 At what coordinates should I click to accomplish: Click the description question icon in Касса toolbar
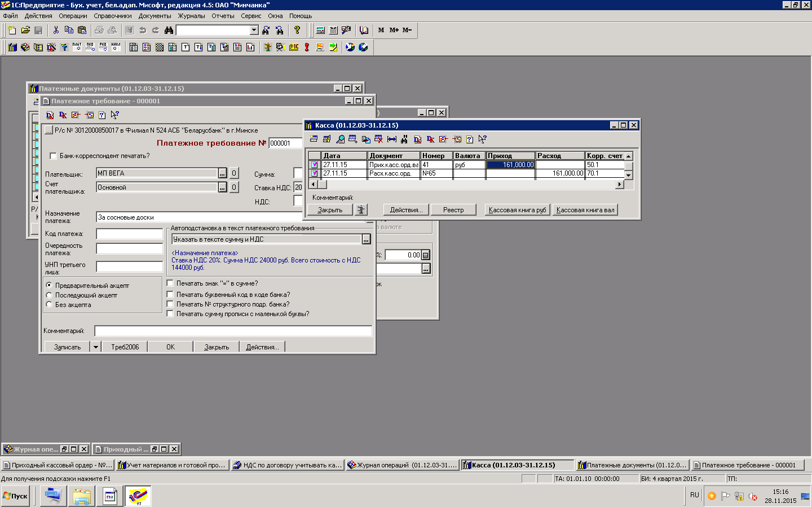tap(470, 139)
